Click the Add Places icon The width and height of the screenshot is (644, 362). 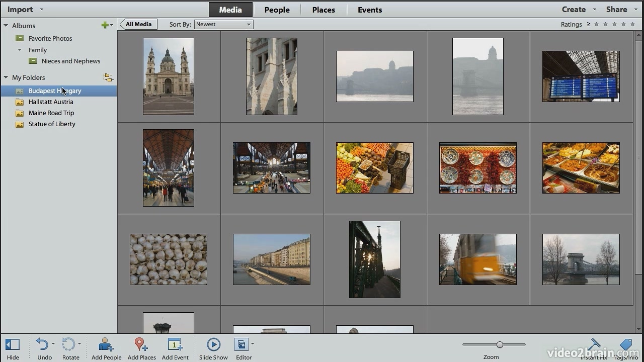click(x=141, y=344)
